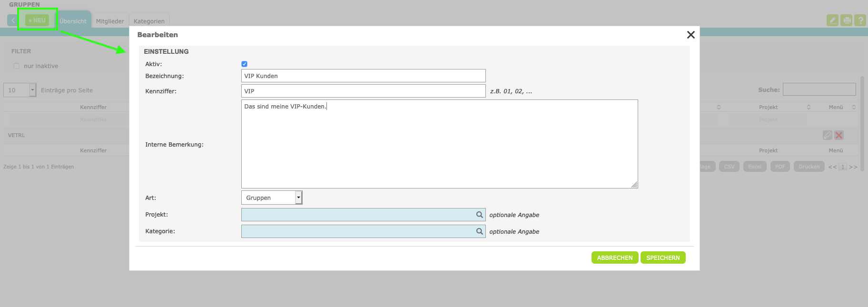Click the Interne Bemerkung textarea resize handle
This screenshot has width=868, height=307.
pos(634,185)
